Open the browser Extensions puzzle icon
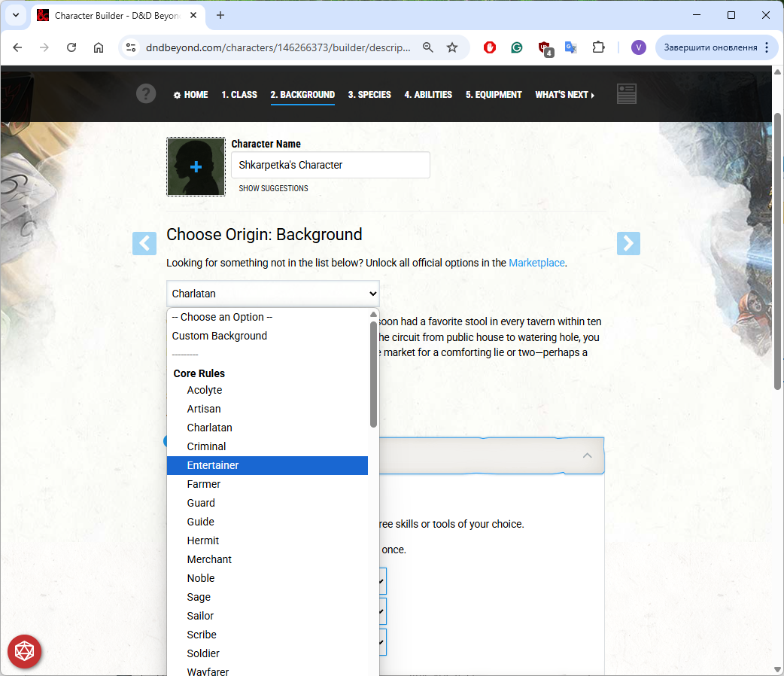Viewport: 784px width, 676px height. (598, 47)
